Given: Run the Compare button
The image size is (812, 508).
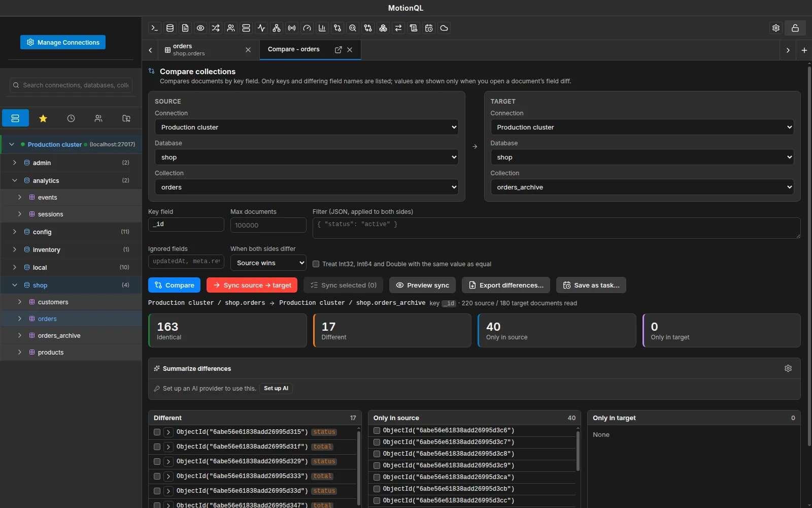Looking at the screenshot, I should click(174, 285).
